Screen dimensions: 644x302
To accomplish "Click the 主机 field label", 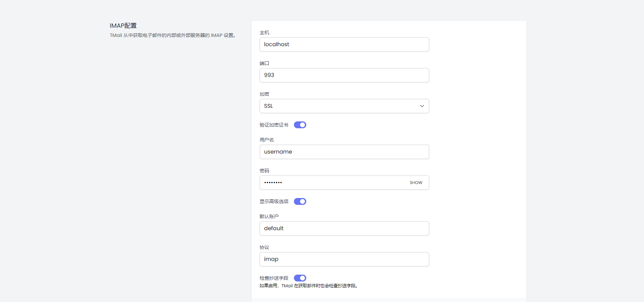I will [x=264, y=32].
